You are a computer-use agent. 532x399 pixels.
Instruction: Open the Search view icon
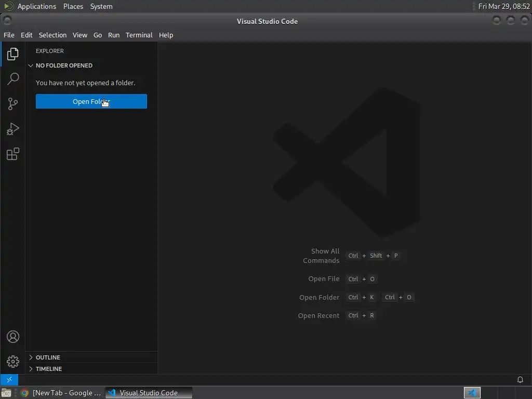(x=13, y=79)
